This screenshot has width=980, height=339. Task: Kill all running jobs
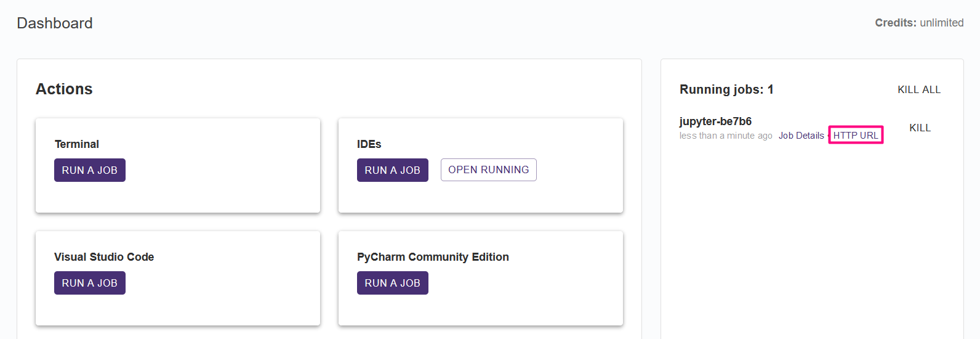click(919, 90)
